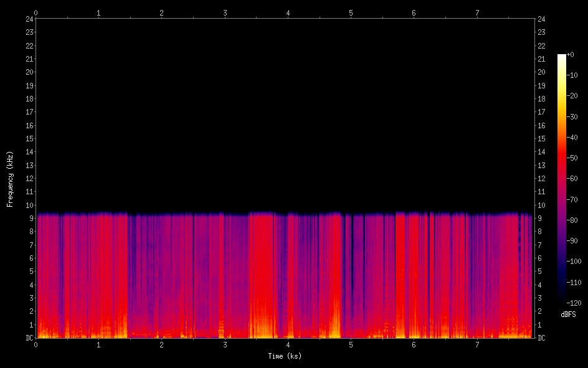Click the 4 ks tick on the bottom time axis

tap(288, 344)
